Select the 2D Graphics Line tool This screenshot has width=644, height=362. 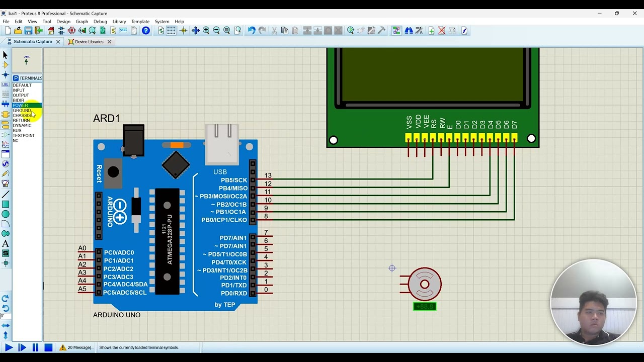pos(6,195)
